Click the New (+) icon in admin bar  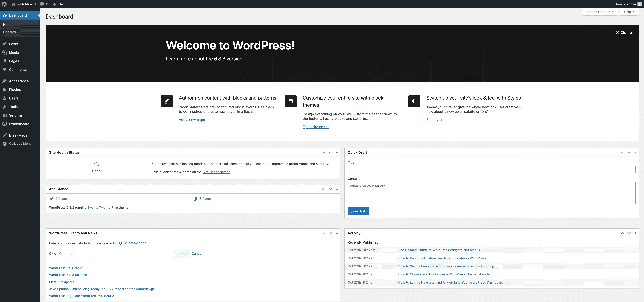[54, 4]
